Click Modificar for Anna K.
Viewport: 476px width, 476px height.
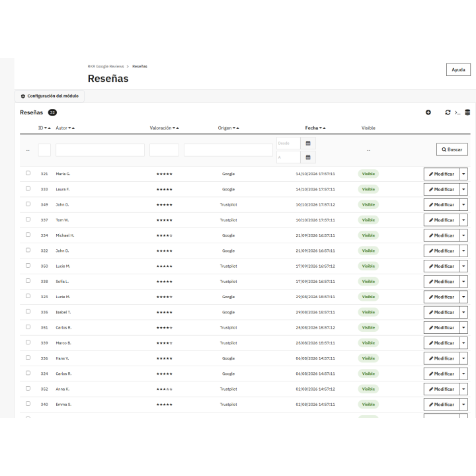[x=442, y=389]
